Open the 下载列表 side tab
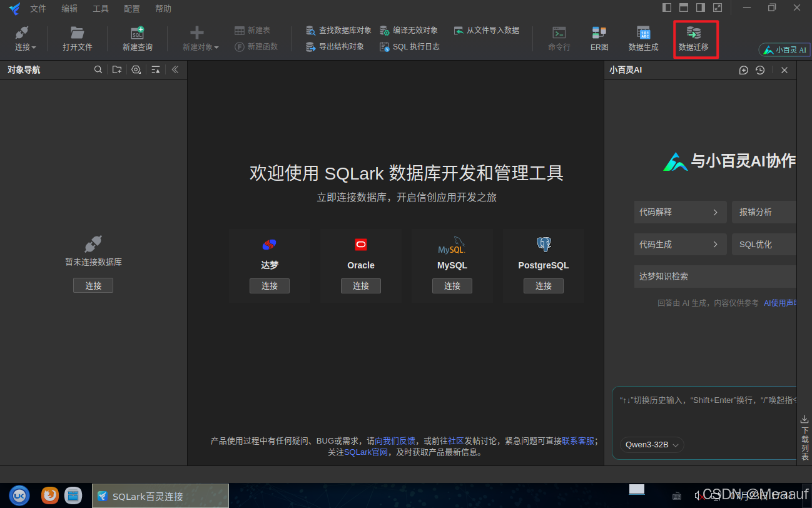The width and height of the screenshot is (812, 508). 804,437
